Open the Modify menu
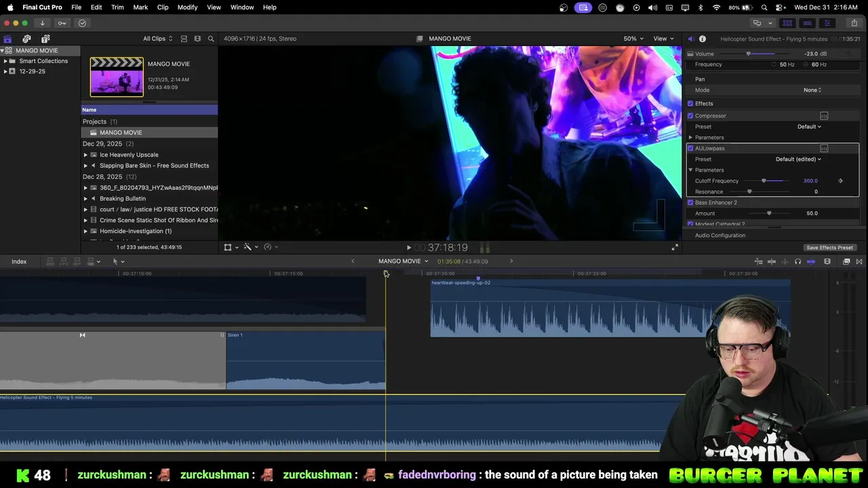The image size is (868, 488). pos(187,7)
